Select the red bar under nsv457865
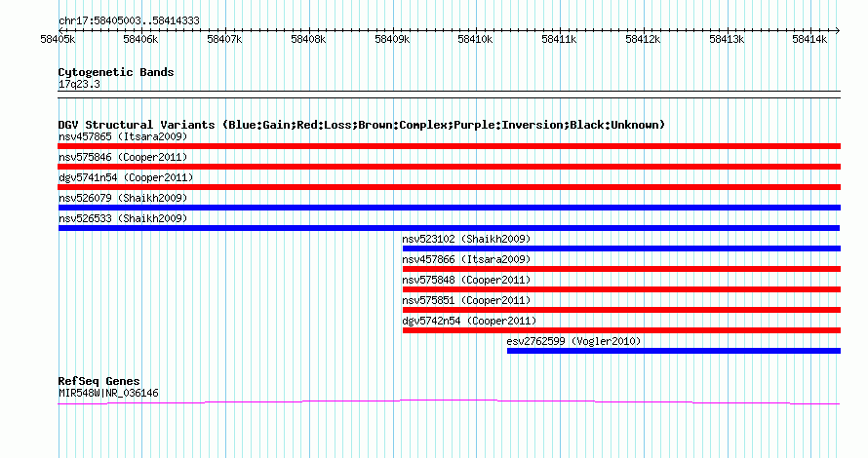This screenshot has height=458, width=868. point(449,146)
